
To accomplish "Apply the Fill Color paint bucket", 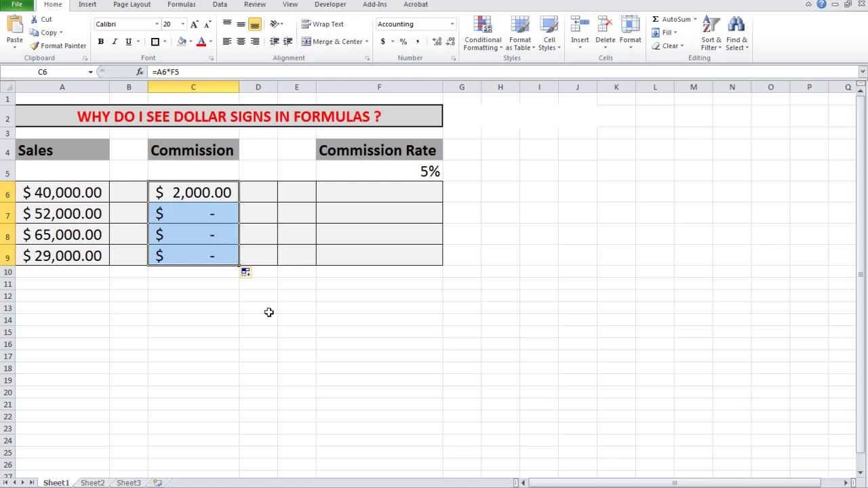I will 182,41.
